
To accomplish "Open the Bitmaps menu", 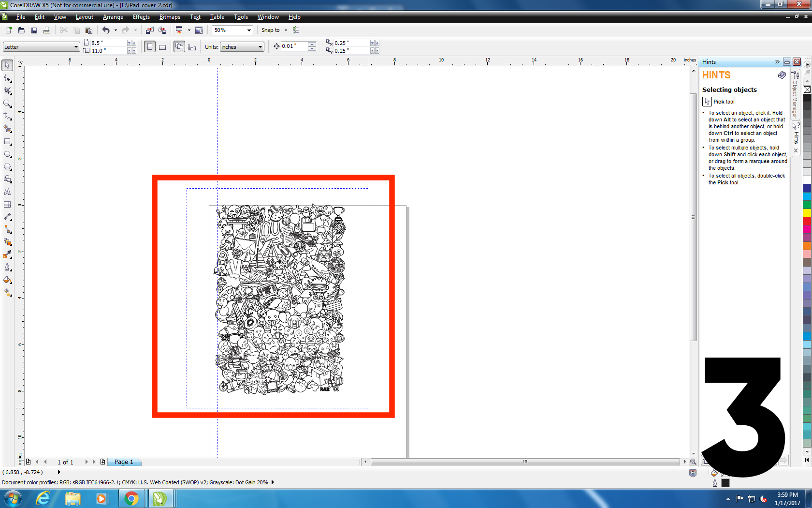I will 170,17.
